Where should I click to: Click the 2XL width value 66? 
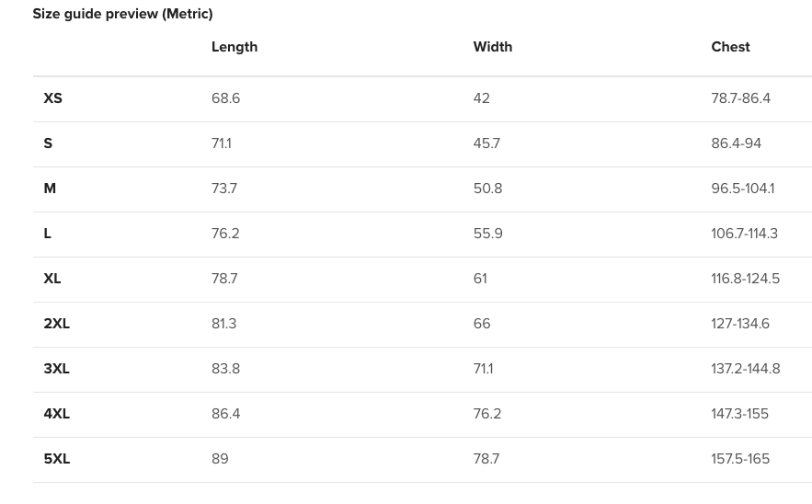[482, 324]
